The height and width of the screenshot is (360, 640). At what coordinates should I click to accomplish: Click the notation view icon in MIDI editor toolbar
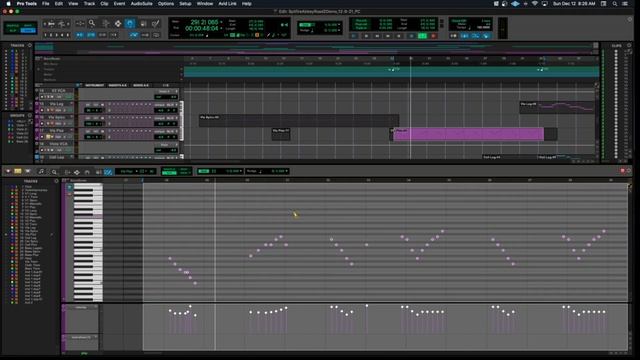(x=41, y=172)
